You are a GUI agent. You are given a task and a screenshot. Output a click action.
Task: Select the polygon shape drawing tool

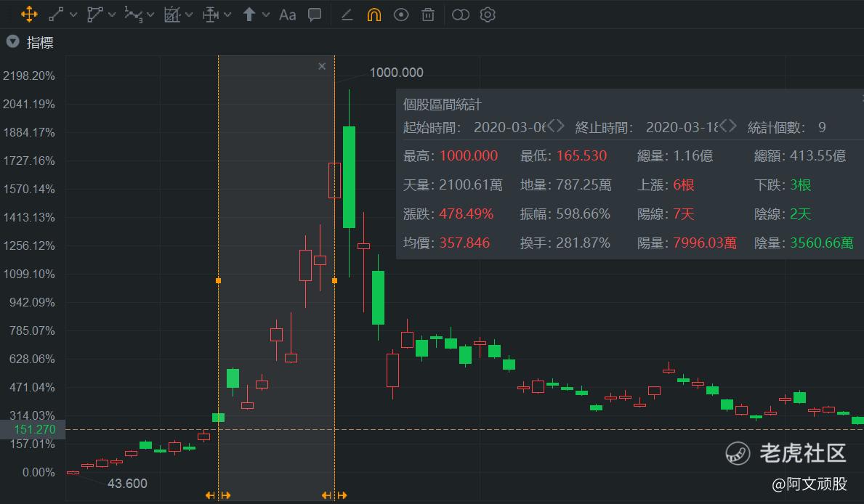pyautogui.click(x=94, y=15)
